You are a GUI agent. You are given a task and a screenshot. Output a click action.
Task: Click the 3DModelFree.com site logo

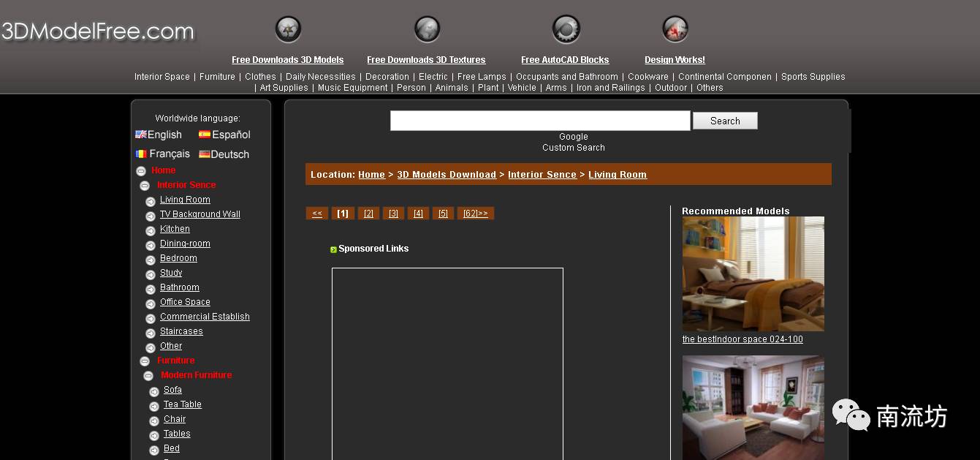coord(98,31)
